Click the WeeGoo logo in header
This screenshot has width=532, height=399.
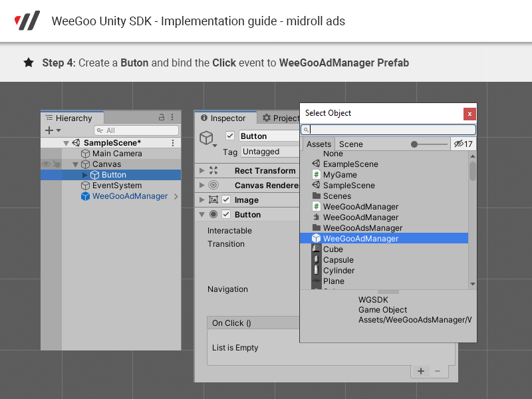(x=27, y=21)
